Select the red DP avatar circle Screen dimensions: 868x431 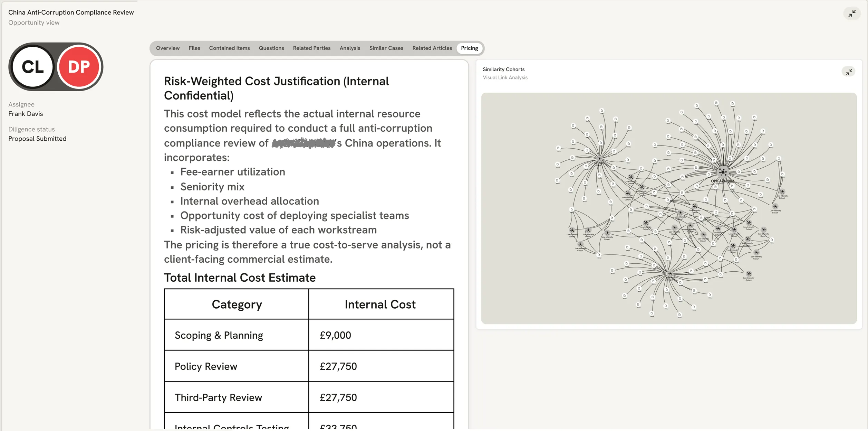[79, 67]
